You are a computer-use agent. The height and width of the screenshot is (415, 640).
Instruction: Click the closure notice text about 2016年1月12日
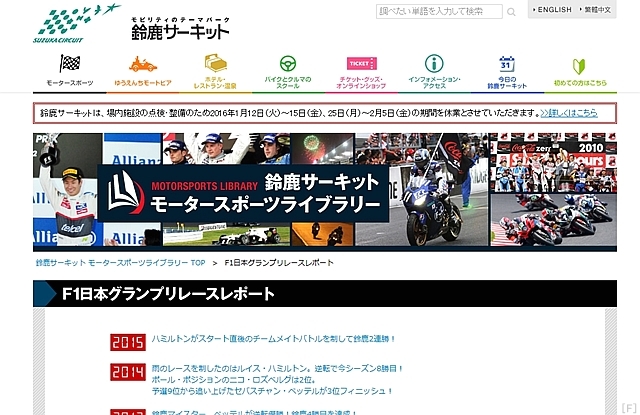point(289,113)
